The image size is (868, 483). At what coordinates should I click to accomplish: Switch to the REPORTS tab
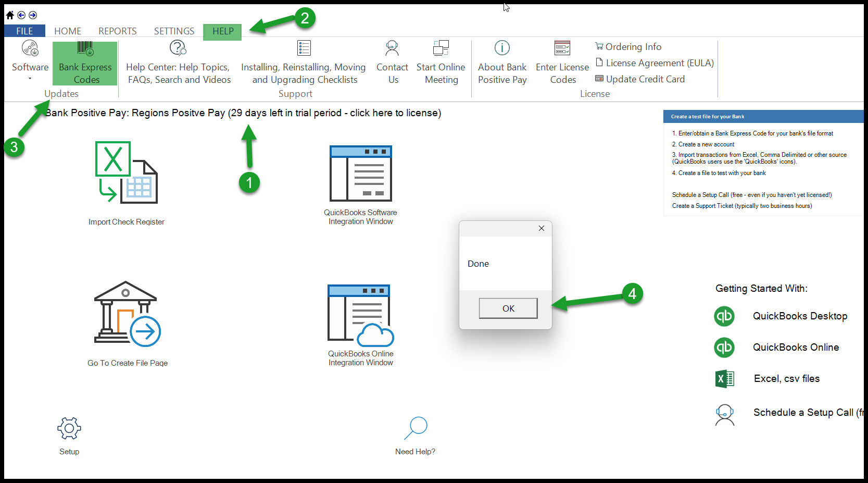point(118,31)
